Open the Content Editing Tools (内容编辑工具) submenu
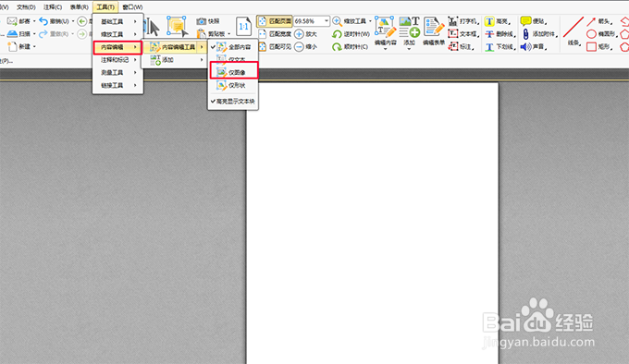629x364 pixels. [176, 47]
